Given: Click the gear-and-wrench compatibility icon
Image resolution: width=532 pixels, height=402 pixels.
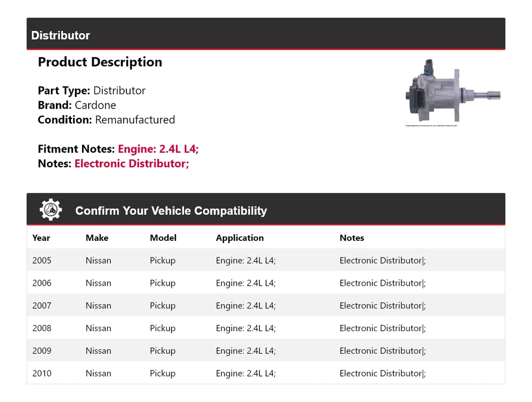Looking at the screenshot, I should tap(51, 209).
